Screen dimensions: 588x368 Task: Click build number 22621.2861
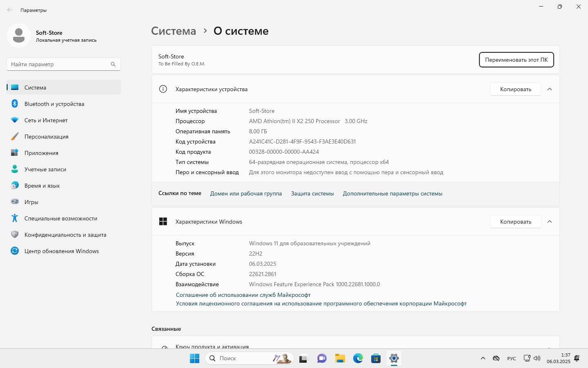[263, 274]
